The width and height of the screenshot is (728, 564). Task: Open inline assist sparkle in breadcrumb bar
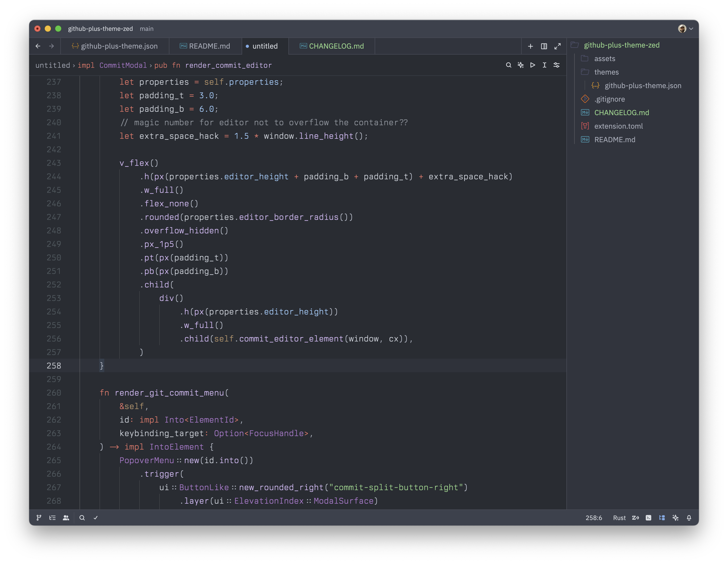click(521, 65)
